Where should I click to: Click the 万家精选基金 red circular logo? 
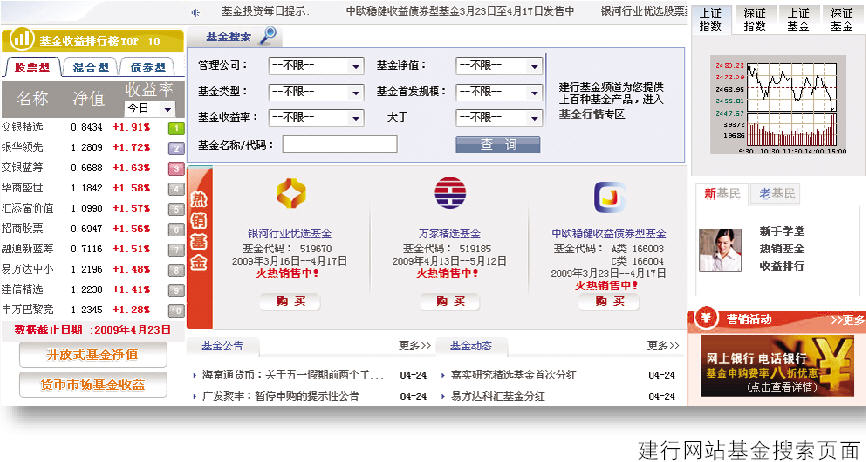tap(449, 192)
